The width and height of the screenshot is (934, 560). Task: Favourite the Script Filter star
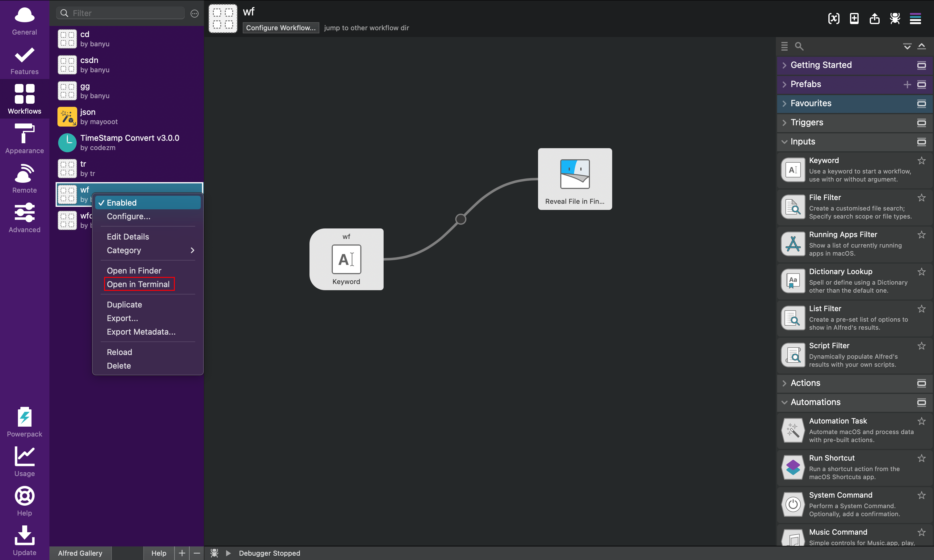[921, 346]
